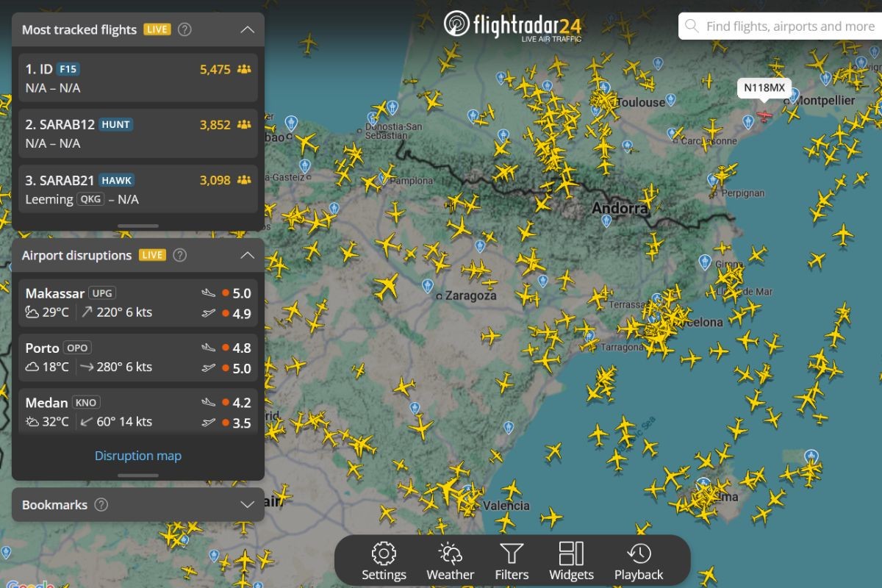
Task: Click the LIVE badge on Airport disruptions
Action: pos(152,255)
